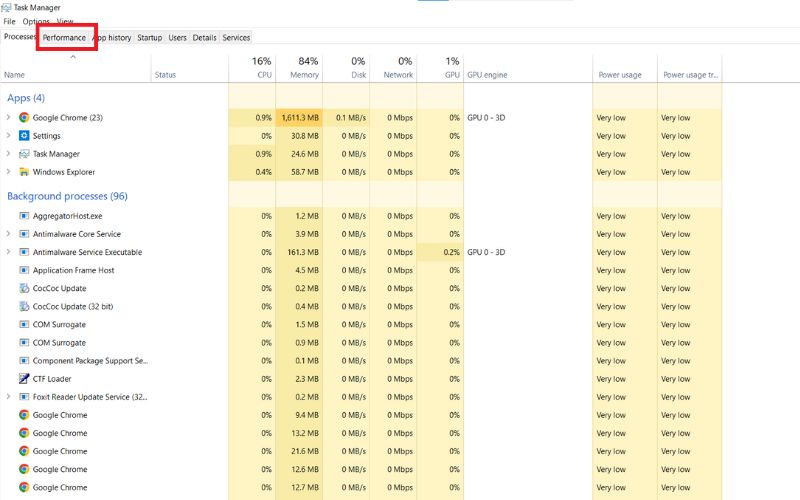Switch to the Services tab
Image resolution: width=800 pixels, height=500 pixels.
236,37
